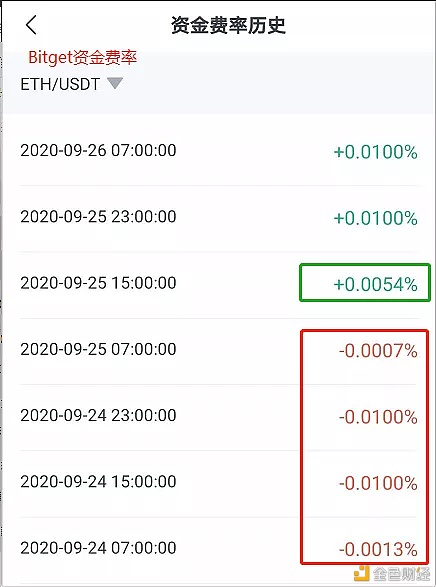Image resolution: width=436 pixels, height=587 pixels.
Task: Expand the ETH/USDT pair dropdown triangle
Action: (x=115, y=83)
